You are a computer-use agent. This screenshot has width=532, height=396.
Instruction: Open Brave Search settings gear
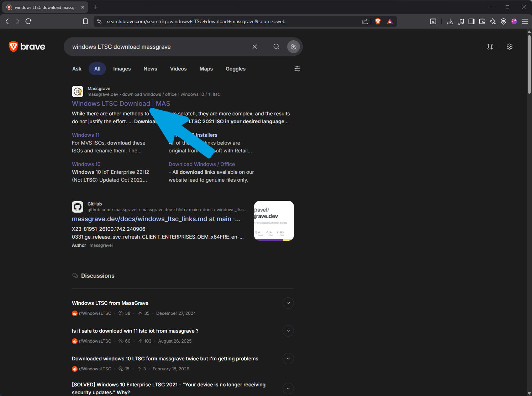click(x=510, y=47)
